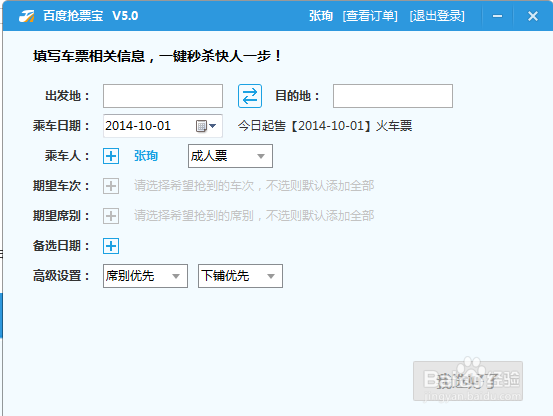
Task: Click username 张珣 in title bar
Action: 321,16
